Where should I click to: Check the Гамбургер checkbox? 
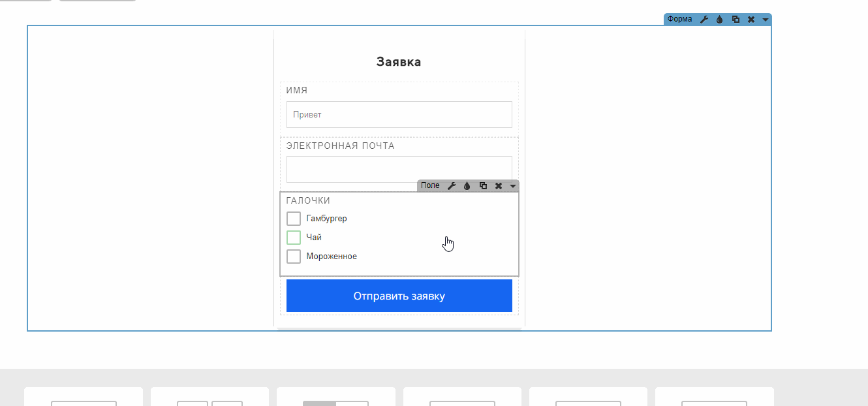click(x=294, y=219)
